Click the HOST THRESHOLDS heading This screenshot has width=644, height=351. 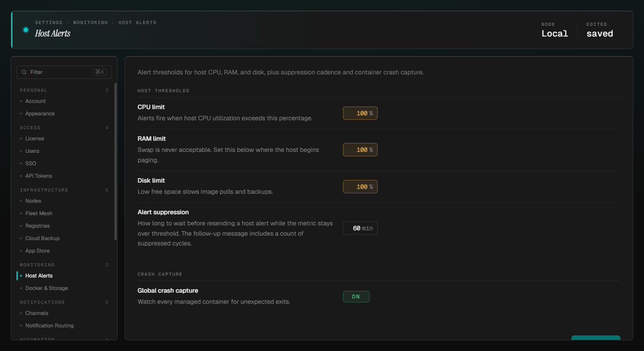point(163,91)
